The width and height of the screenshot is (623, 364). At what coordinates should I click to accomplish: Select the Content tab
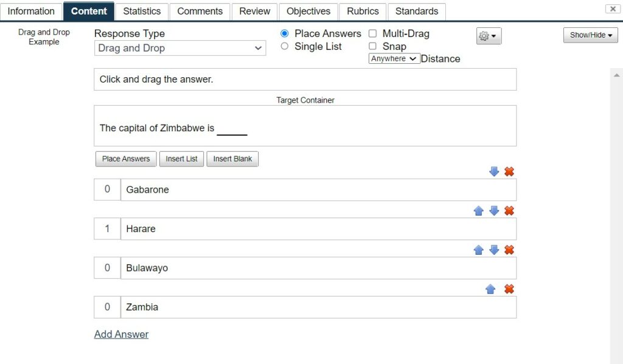pos(89,11)
